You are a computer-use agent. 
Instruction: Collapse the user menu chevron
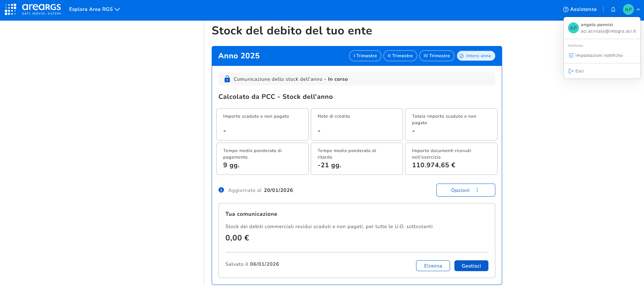[x=638, y=9]
